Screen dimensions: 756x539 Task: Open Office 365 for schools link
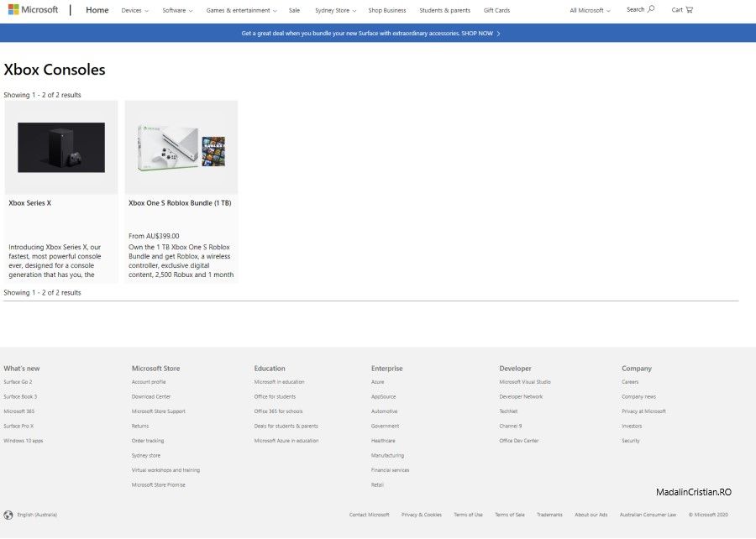click(278, 411)
